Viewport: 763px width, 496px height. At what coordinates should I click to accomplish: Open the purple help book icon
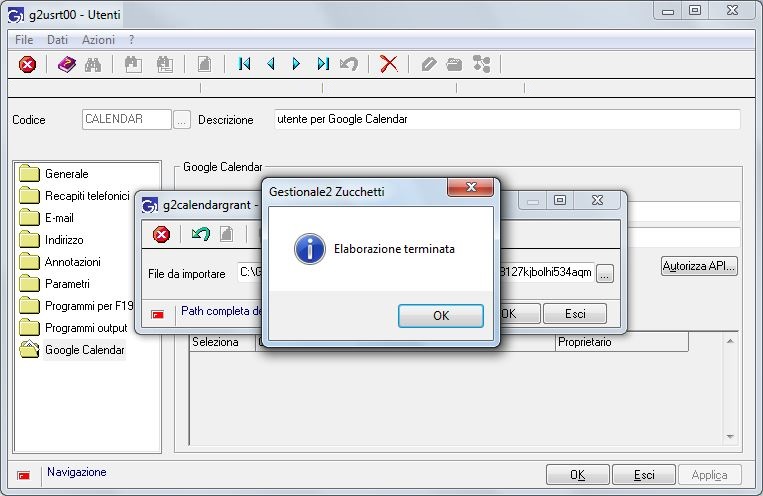(67, 64)
